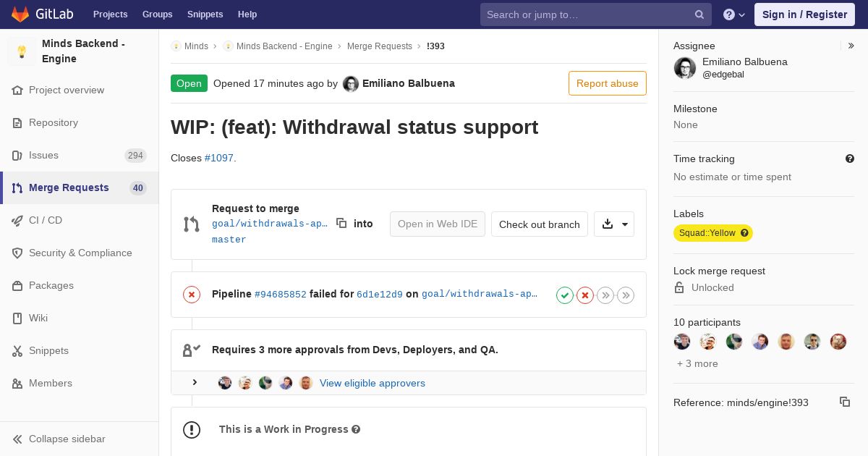The image size is (868, 456).
Task: Expand the approvers list chevron
Action: pos(195,382)
